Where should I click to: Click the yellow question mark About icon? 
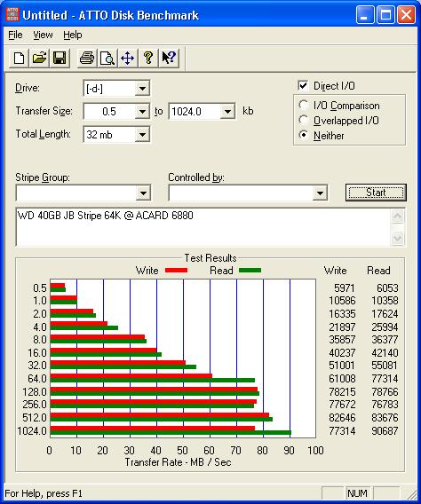[x=148, y=59]
